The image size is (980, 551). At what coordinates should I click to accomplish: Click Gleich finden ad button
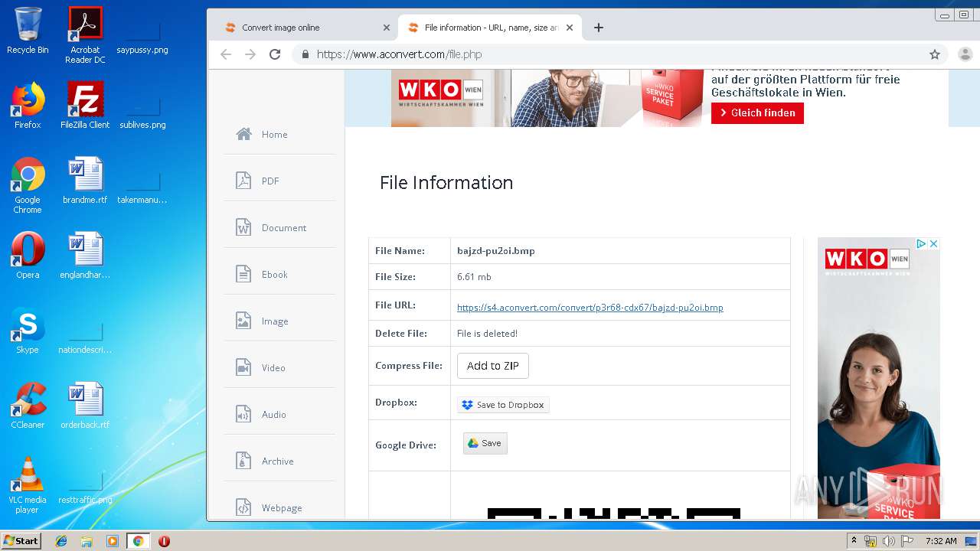(757, 112)
